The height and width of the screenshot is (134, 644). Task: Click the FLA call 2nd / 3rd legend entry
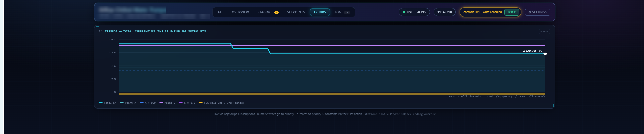(221, 103)
